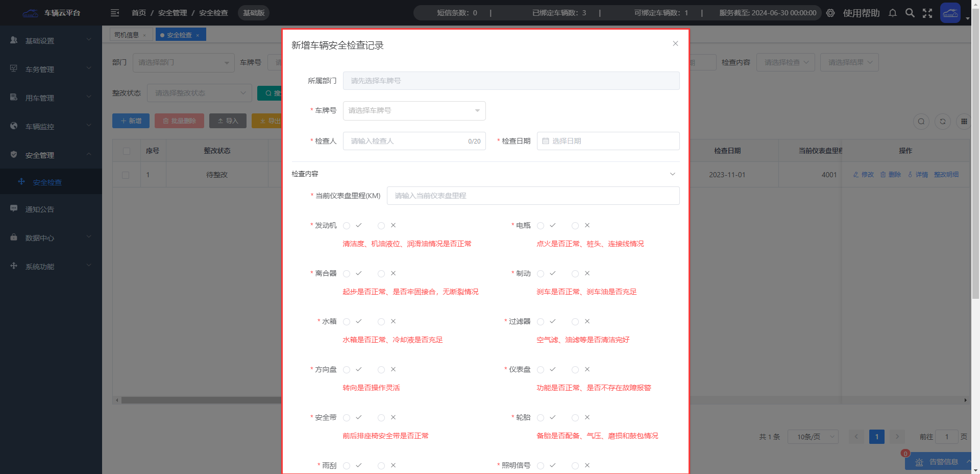Open the 整改状态 filter dropdown

click(x=200, y=93)
